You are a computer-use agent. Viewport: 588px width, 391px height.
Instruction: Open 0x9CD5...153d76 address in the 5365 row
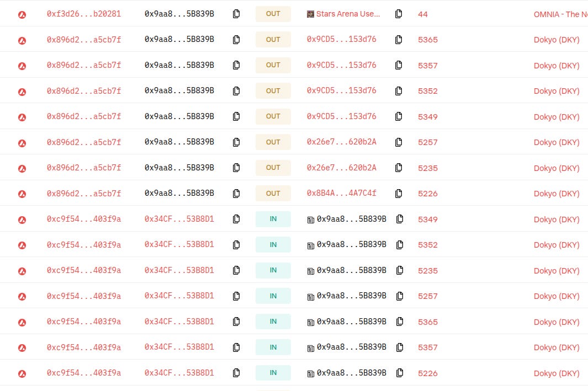(341, 39)
